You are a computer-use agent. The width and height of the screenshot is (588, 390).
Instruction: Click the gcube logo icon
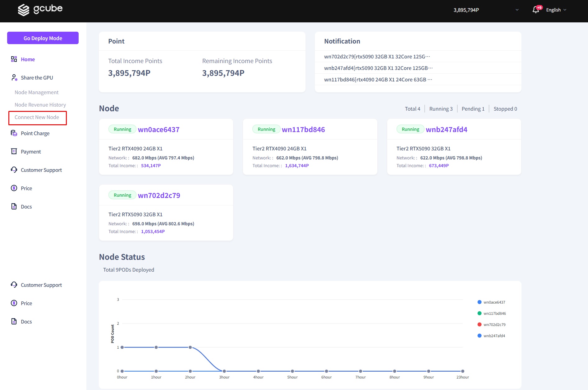tap(24, 10)
